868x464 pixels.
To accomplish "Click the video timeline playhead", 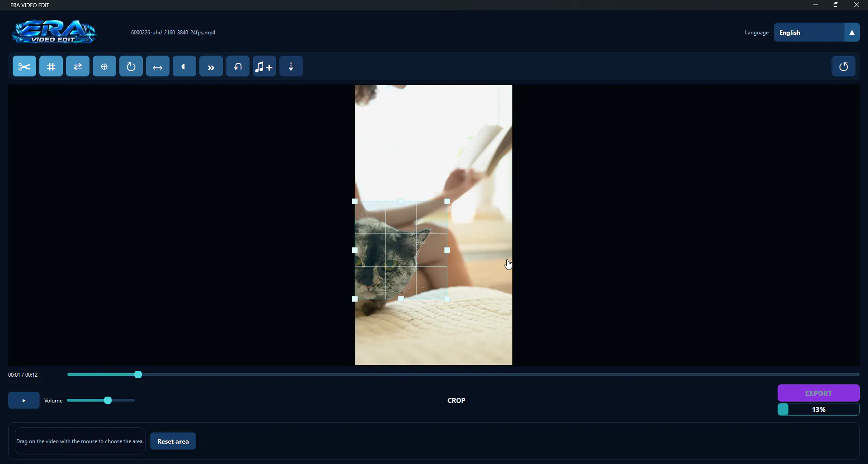I will [138, 374].
